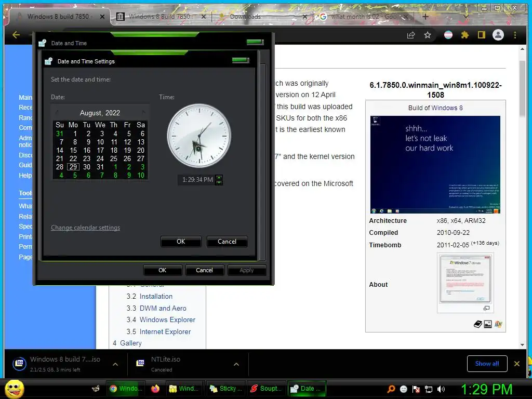Go back with the browser back arrow
Screen dimensions: 532x399
tap(16, 35)
